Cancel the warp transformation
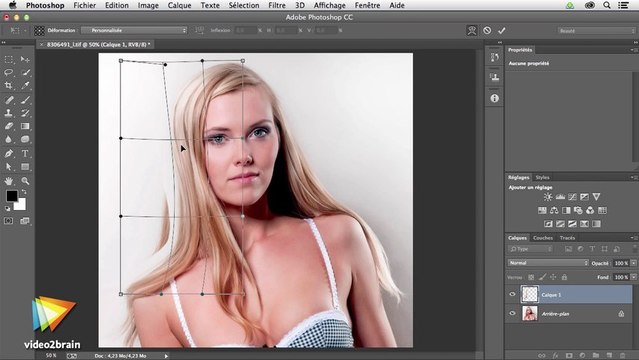 tap(487, 30)
